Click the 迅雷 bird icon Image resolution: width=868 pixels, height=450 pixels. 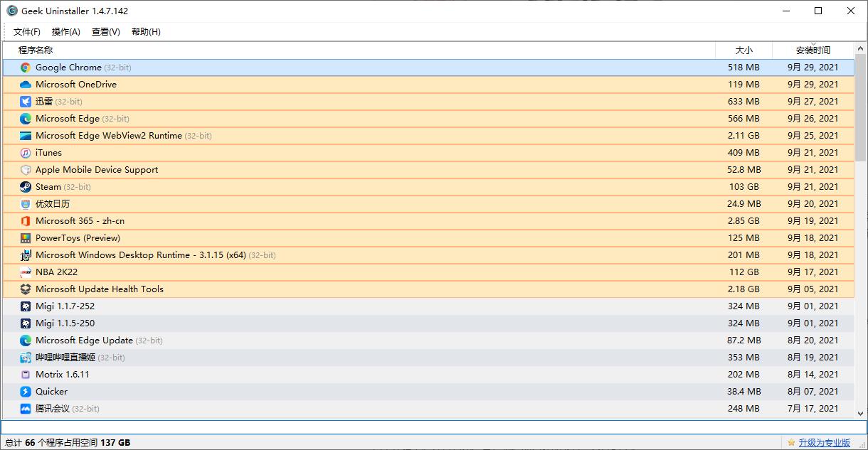click(x=26, y=102)
